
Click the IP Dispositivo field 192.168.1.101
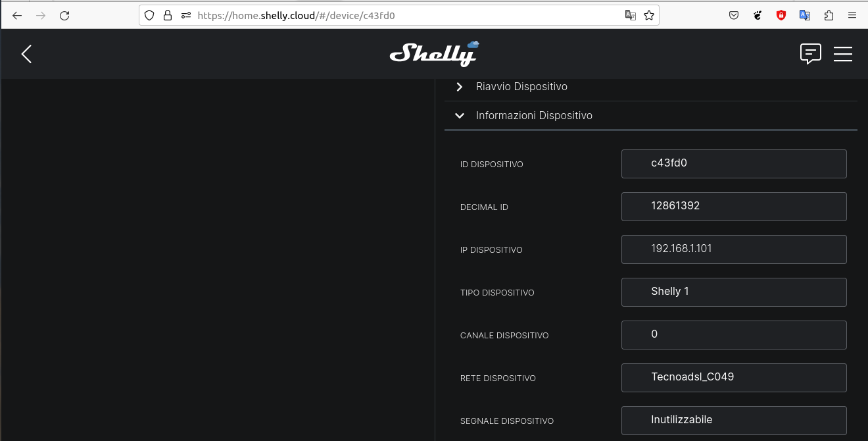click(734, 249)
